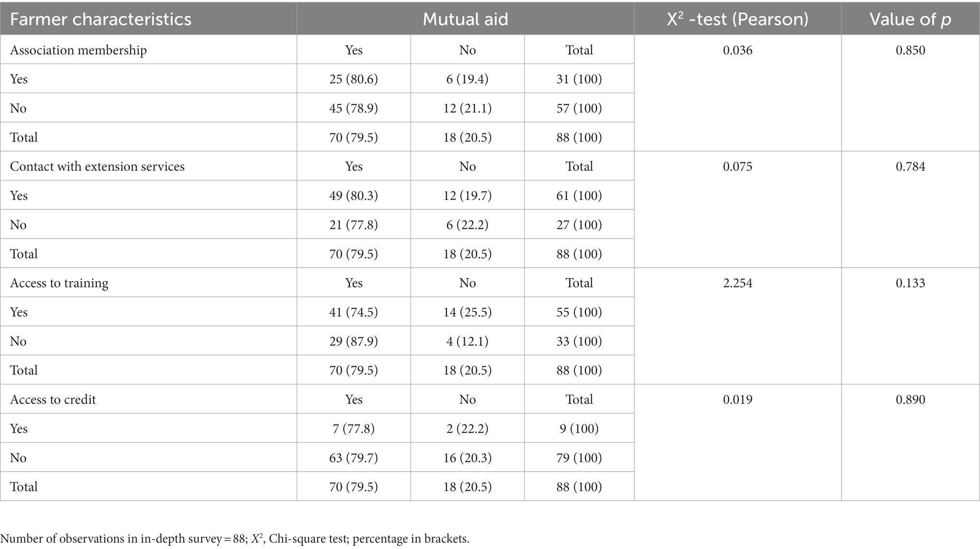Screen dimensions: 980x549
Task: Click the p value 0.890
Action: (910, 399)
